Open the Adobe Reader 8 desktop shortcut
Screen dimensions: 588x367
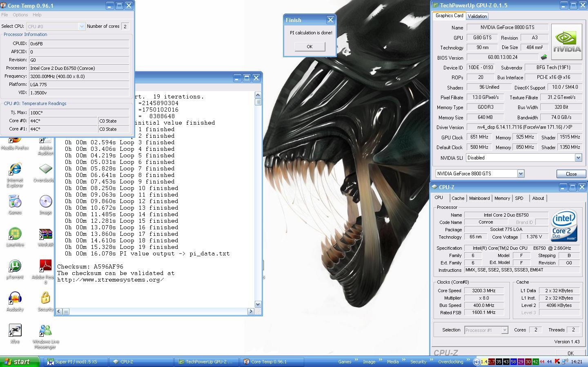point(45,266)
